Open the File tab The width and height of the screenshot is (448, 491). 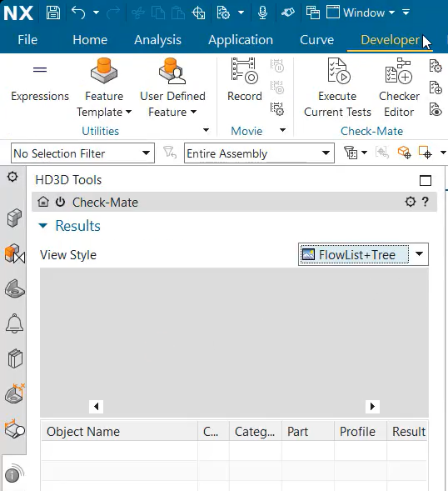27,40
